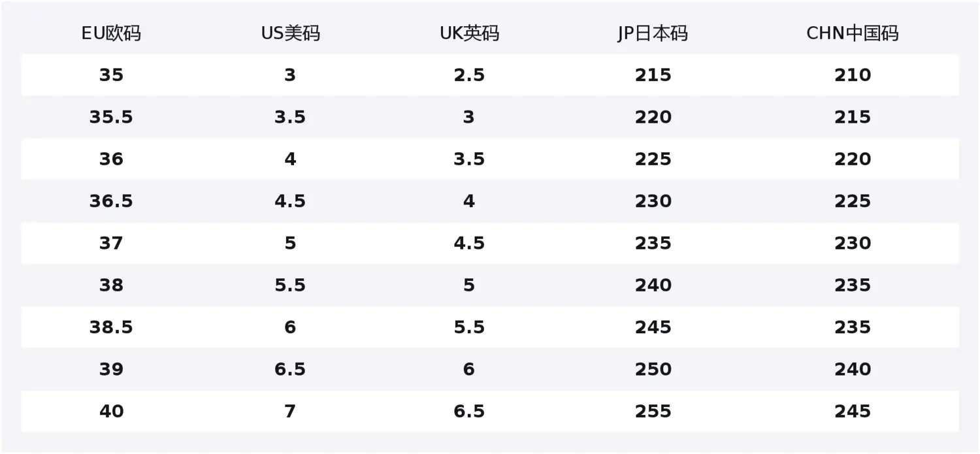
Task: Click the EU欧码 column header
Action: coord(111,33)
